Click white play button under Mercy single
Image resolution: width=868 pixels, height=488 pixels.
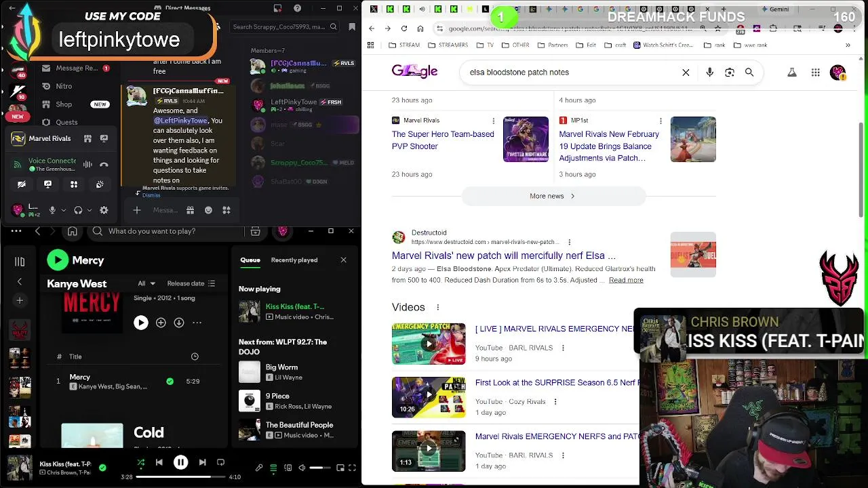(140, 323)
